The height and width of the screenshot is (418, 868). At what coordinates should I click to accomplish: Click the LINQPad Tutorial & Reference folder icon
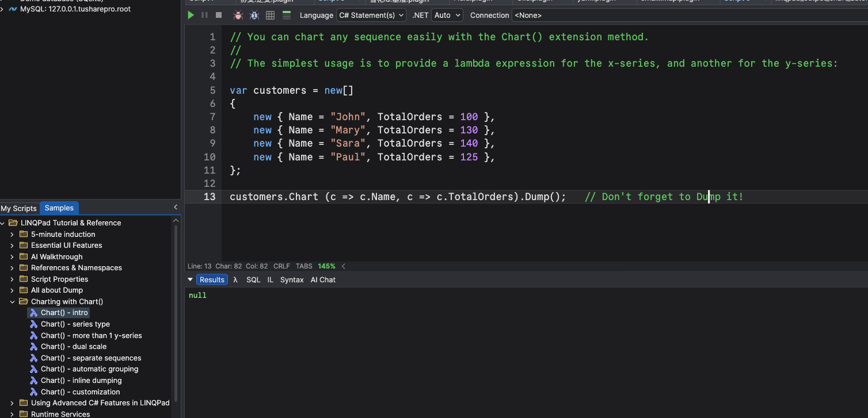[x=13, y=223]
